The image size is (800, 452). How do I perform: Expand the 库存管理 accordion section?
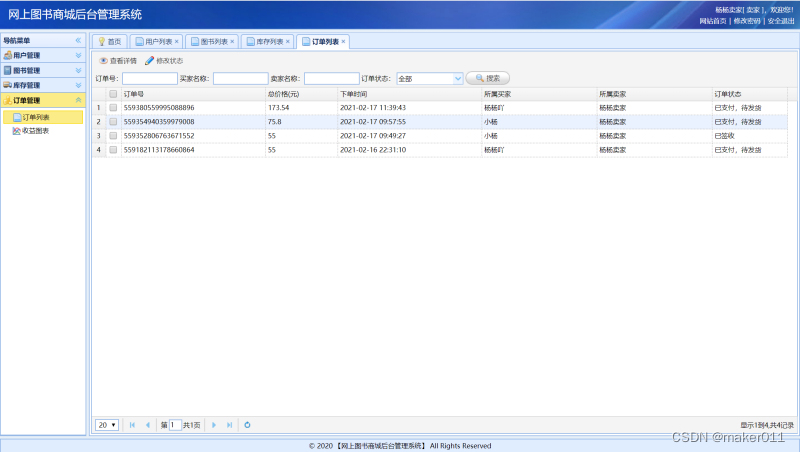(78, 85)
